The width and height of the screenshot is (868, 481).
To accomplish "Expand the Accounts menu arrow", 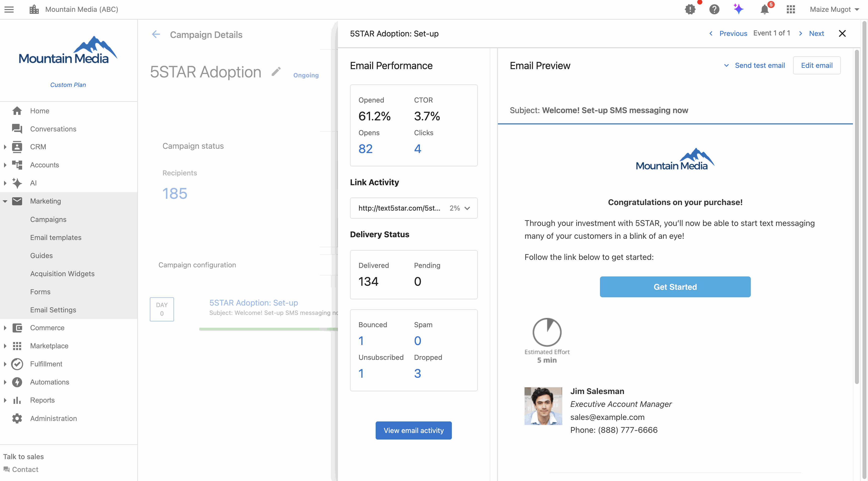I will coord(5,165).
